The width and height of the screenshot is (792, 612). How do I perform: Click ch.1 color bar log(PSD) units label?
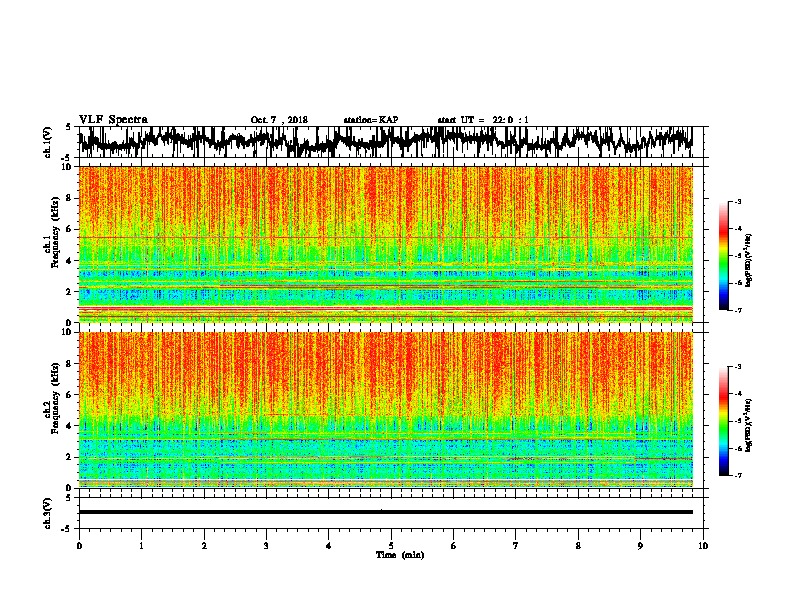click(749, 260)
